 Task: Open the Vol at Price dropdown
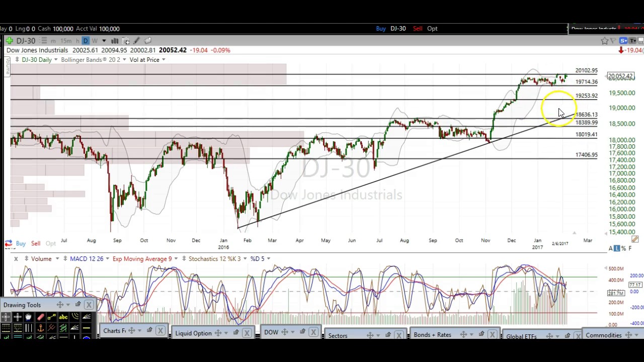click(164, 60)
